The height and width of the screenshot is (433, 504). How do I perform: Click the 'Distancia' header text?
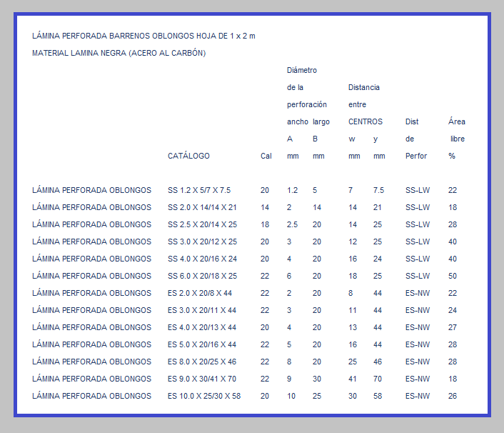[x=364, y=87]
